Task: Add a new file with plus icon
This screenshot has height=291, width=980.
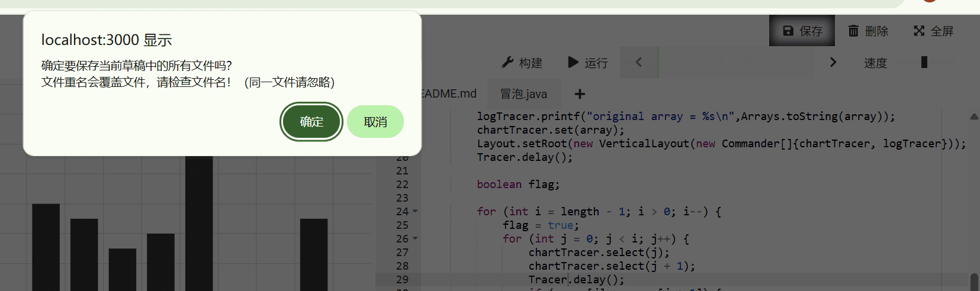Action: coord(580,94)
